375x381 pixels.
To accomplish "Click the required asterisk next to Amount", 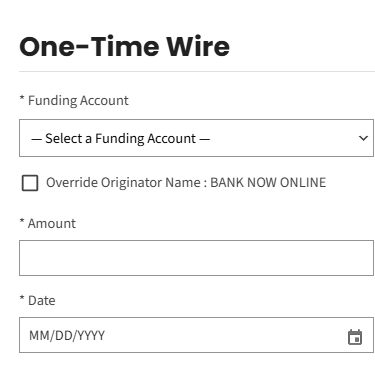I will 22,221.
